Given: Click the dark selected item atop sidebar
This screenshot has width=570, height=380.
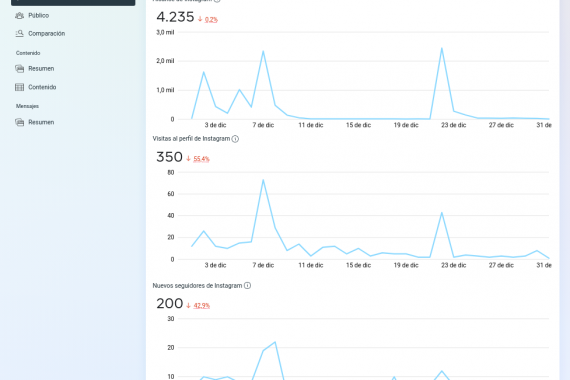Looking at the screenshot, I should (73, 3).
